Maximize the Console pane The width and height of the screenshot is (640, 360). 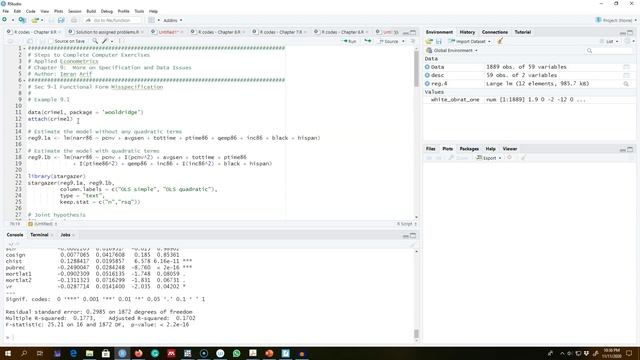(x=413, y=236)
